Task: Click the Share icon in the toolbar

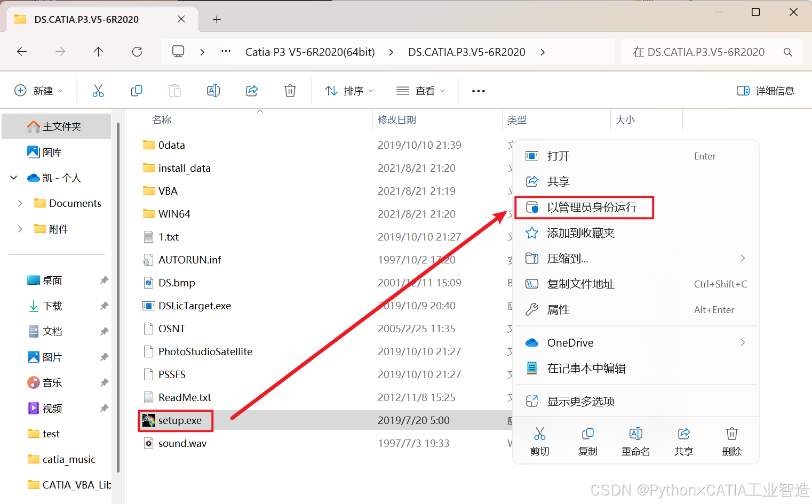Action: click(x=252, y=91)
